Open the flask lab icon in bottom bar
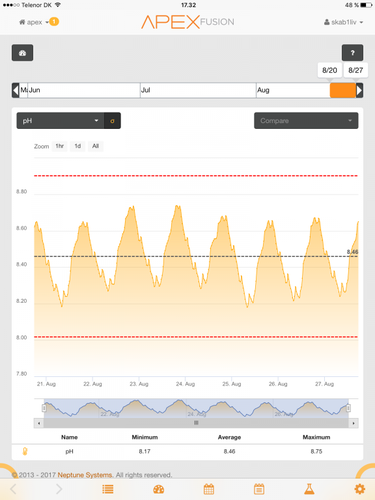This screenshot has height=500, width=375. tap(309, 489)
